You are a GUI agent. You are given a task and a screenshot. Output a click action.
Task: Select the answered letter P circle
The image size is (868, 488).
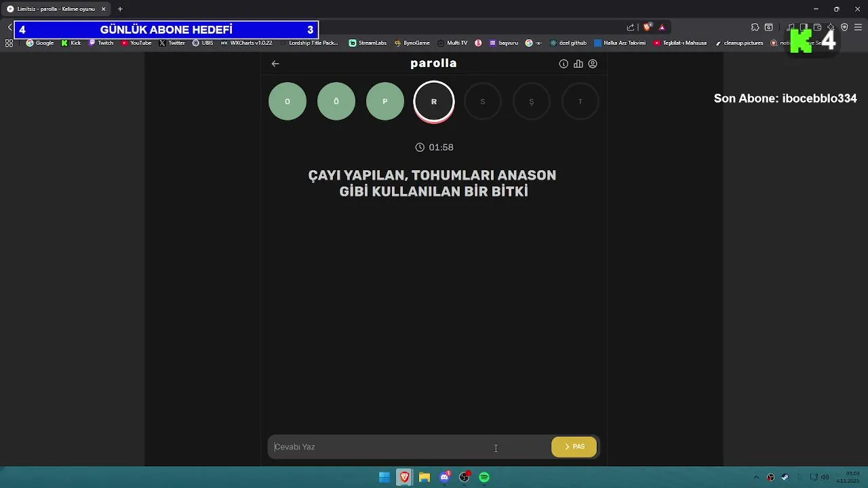(x=385, y=102)
